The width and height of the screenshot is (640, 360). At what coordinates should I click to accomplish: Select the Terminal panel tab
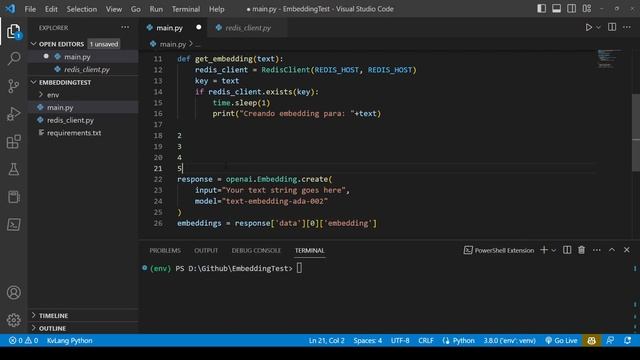click(x=309, y=250)
